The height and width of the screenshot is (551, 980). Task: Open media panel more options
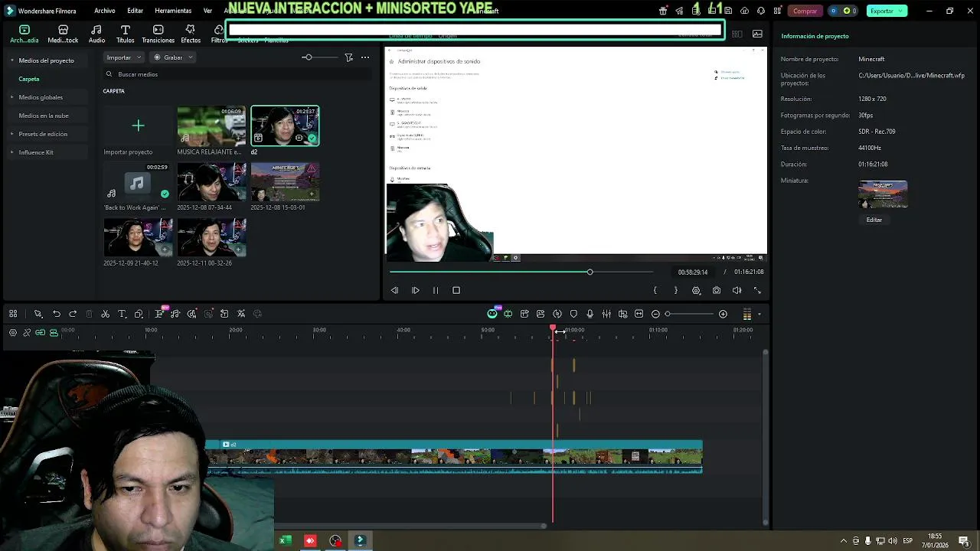tap(365, 57)
